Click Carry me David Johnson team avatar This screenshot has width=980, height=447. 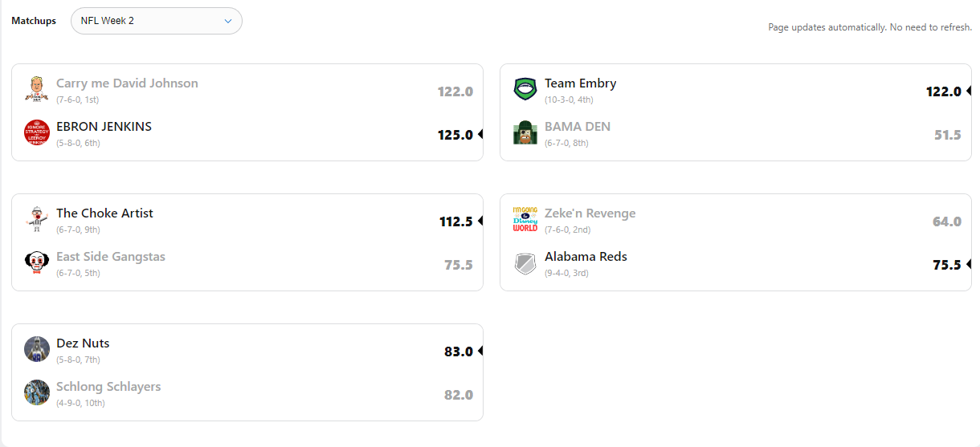[37, 89]
